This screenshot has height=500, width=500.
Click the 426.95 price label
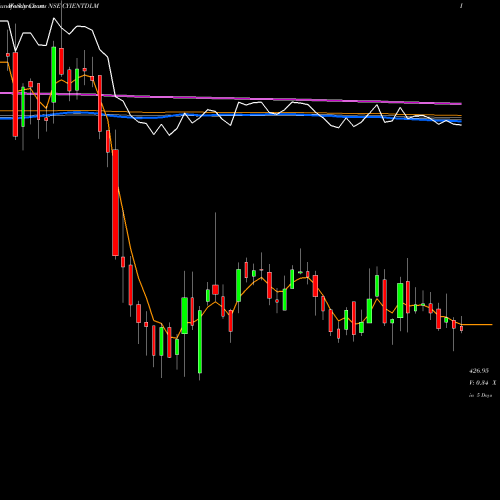[x=479, y=371]
